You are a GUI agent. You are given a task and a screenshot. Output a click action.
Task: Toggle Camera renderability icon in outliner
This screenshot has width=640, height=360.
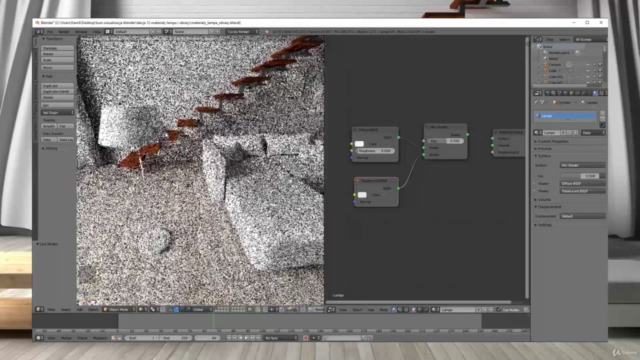point(600,64)
